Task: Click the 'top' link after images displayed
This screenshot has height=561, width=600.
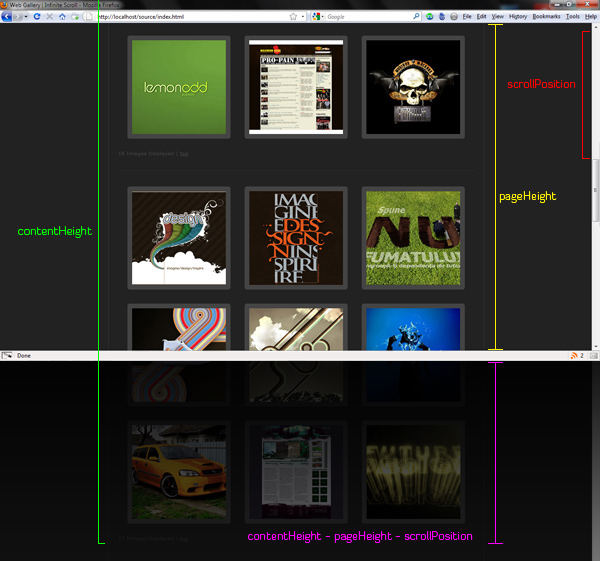Action: [184, 154]
